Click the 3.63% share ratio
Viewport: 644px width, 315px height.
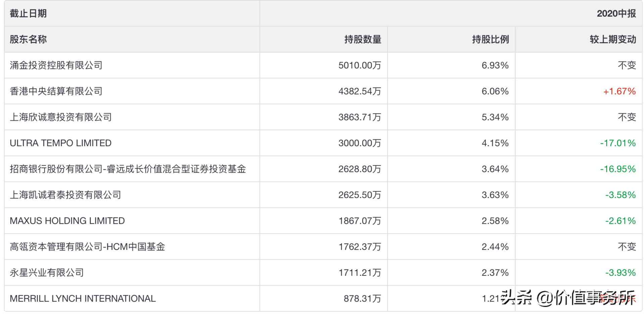[x=495, y=195]
